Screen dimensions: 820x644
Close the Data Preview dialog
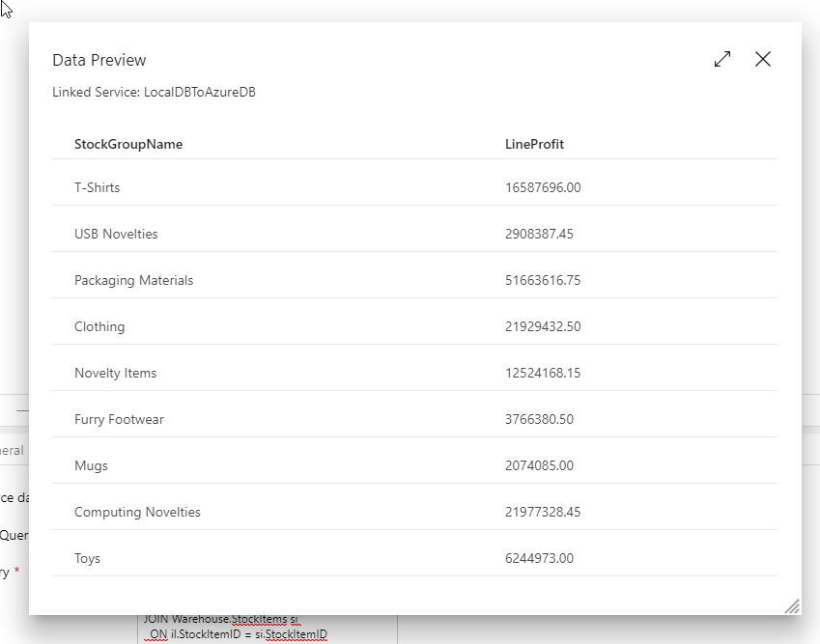[763, 60]
